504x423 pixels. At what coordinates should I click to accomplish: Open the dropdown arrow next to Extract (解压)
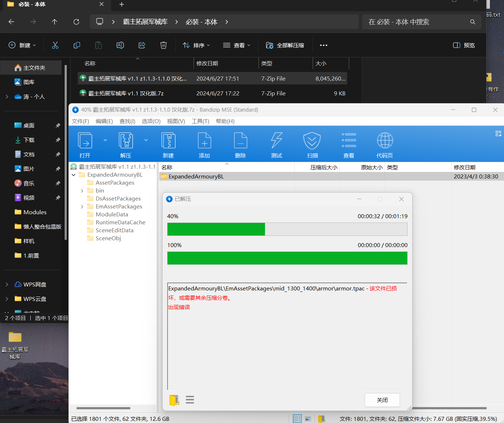click(x=146, y=140)
